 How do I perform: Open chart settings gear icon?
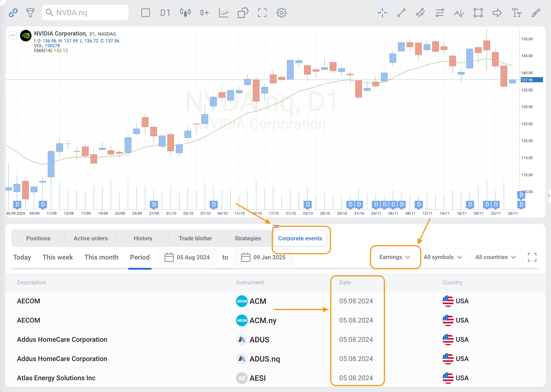tap(281, 13)
